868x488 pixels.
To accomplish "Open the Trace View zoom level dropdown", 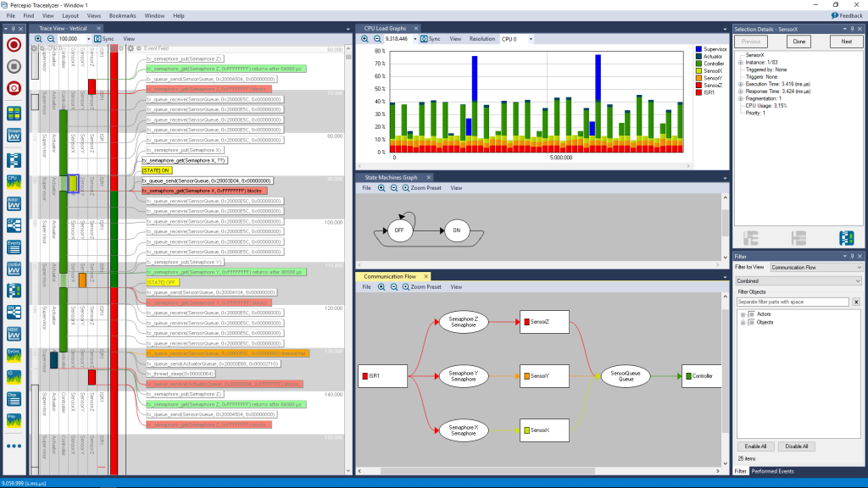I will pyautogui.click(x=88, y=39).
